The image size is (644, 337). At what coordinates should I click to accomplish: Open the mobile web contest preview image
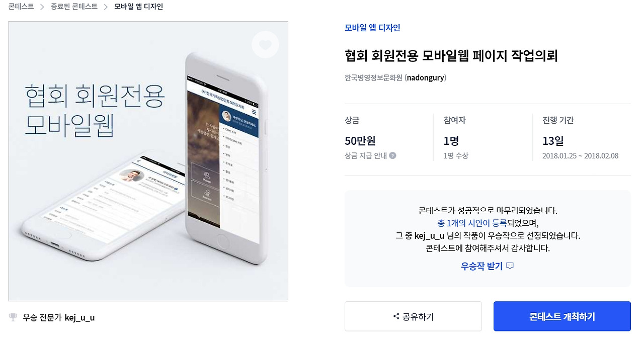click(x=148, y=161)
